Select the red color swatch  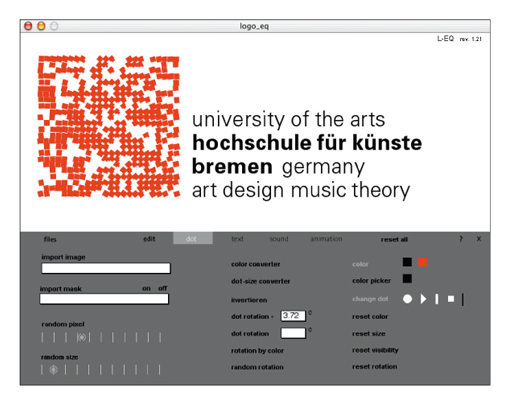(x=422, y=262)
